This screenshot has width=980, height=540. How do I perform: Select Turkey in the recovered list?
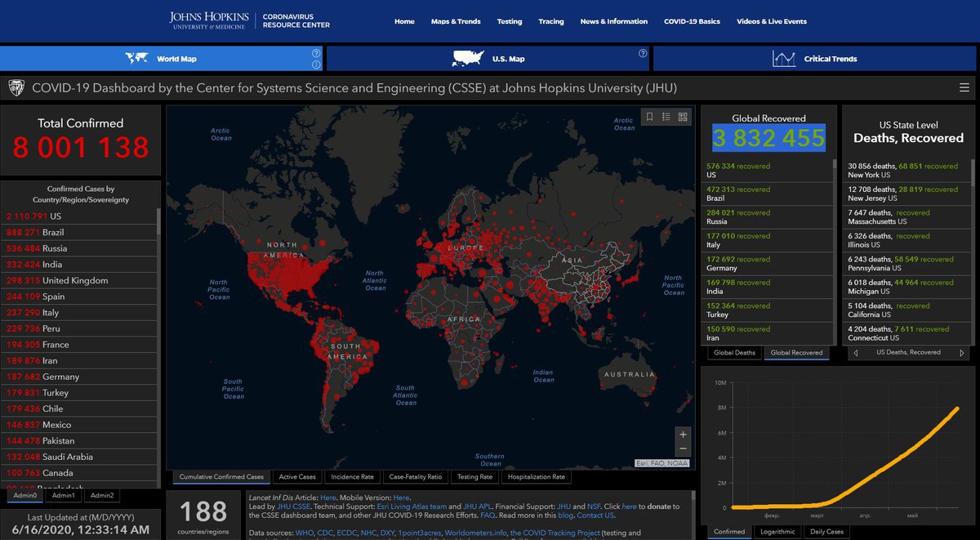[x=767, y=310]
